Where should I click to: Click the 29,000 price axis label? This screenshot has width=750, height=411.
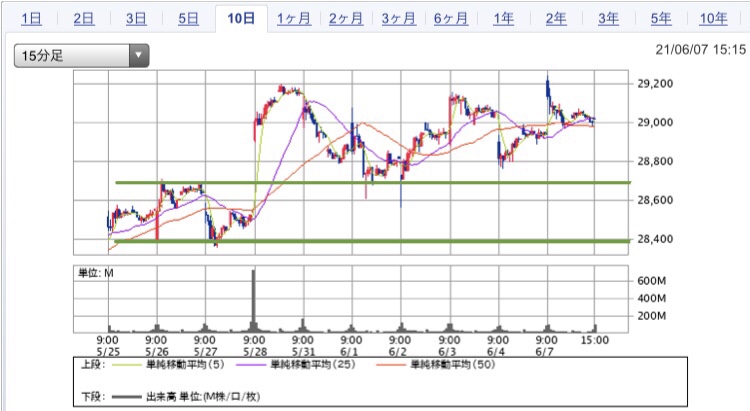click(x=655, y=122)
